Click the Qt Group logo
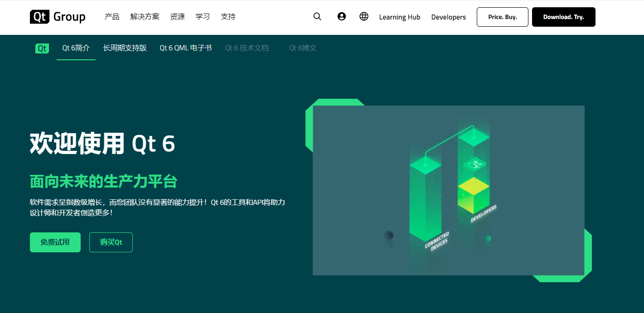Viewport: 644px width, 313px height. tap(58, 17)
